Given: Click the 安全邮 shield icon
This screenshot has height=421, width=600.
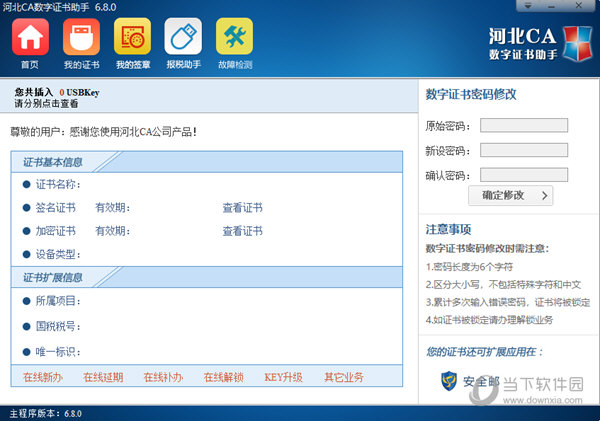Looking at the screenshot, I should pyautogui.click(x=448, y=380).
